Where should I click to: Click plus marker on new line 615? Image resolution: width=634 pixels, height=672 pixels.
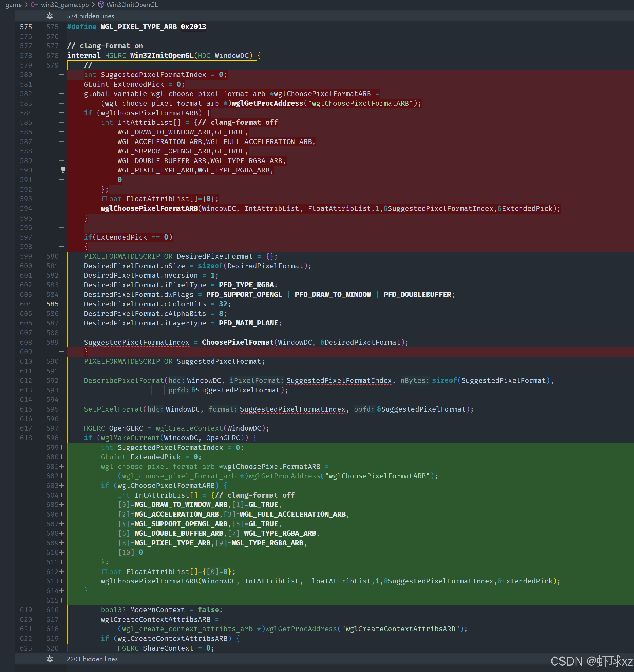pos(61,600)
